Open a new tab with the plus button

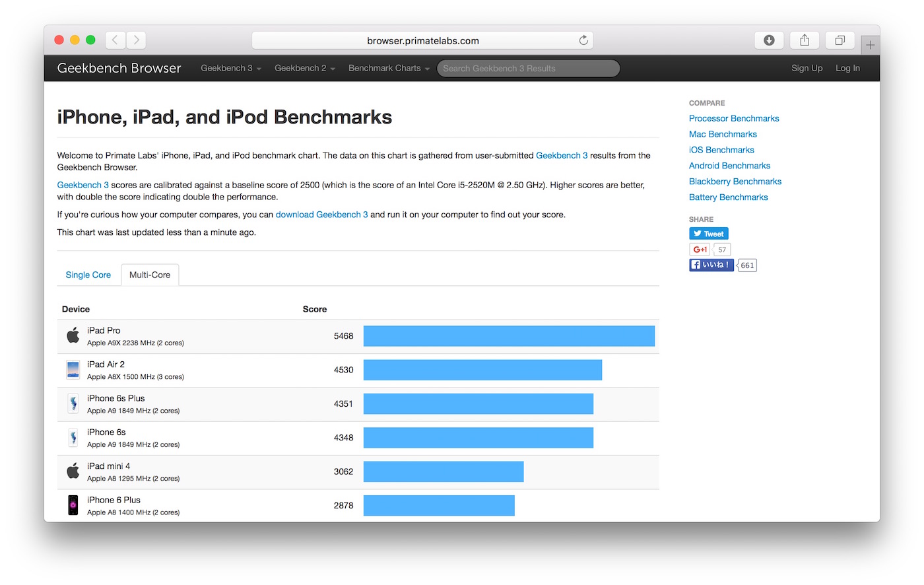click(870, 45)
